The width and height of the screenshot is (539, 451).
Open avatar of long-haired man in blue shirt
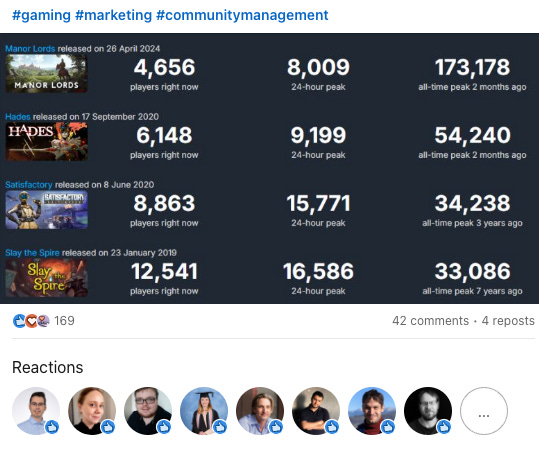(x=260, y=411)
